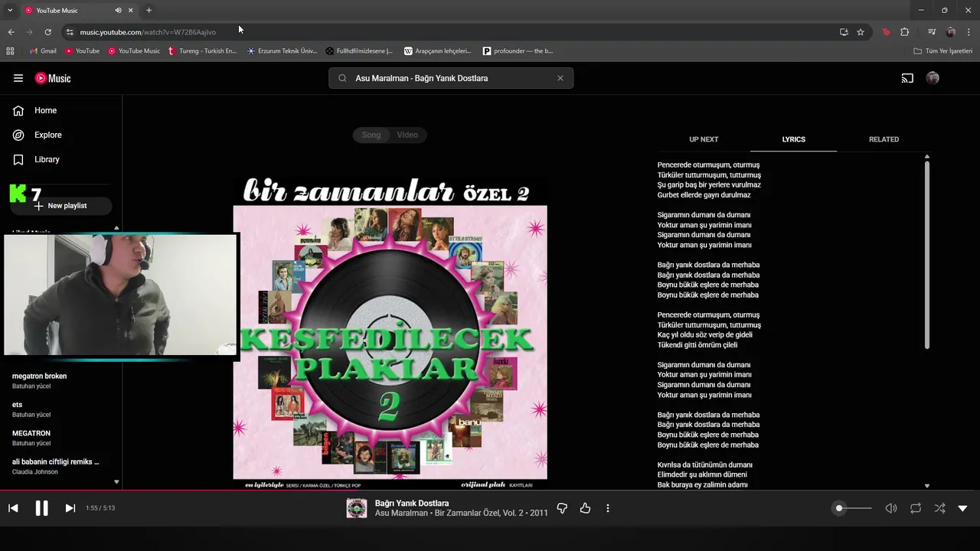The height and width of the screenshot is (551, 980).
Task: Toggle repeat mode
Action: tap(916, 508)
